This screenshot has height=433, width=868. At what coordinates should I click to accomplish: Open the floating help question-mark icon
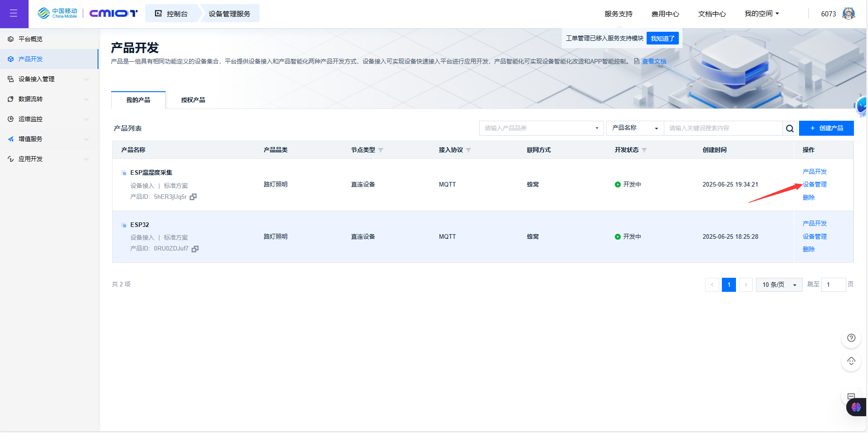(851, 338)
